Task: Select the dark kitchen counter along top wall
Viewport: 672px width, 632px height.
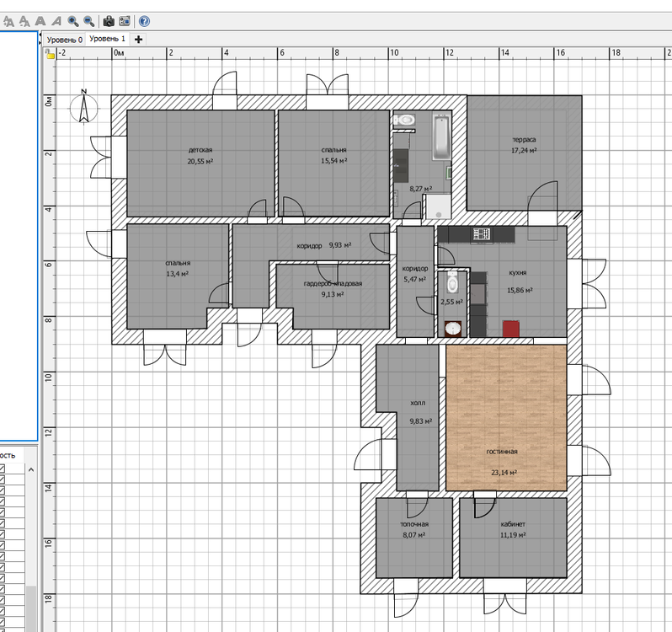Action: coord(476,235)
